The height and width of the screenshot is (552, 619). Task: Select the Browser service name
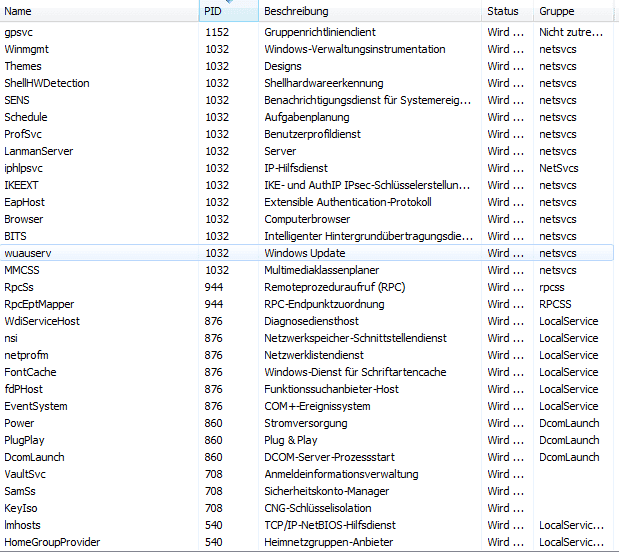coord(24,219)
